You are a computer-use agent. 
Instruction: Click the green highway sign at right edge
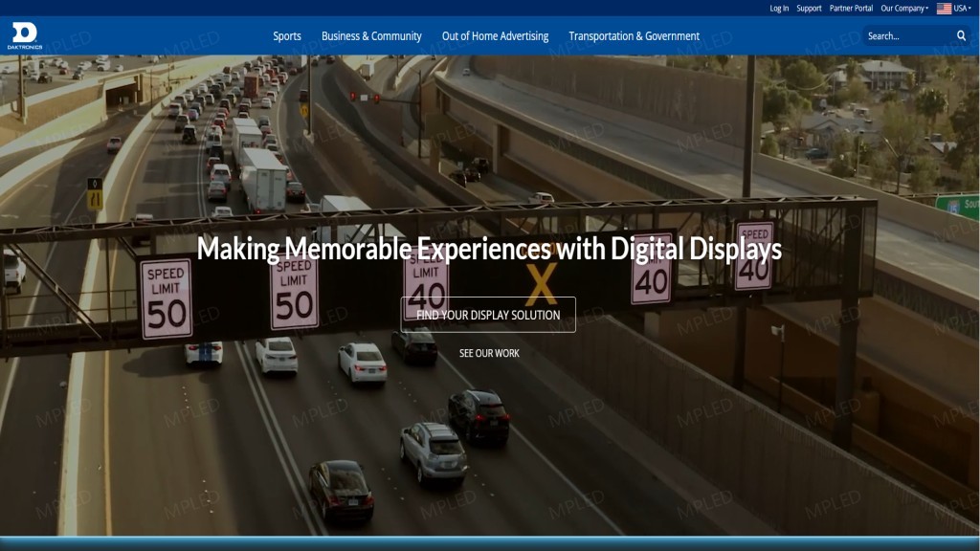(958, 207)
